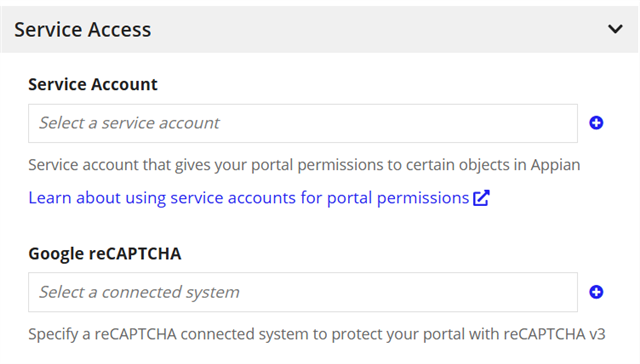The width and height of the screenshot is (640, 364).
Task: Click 'portal permissions' words in the blue link
Action: 398,198
